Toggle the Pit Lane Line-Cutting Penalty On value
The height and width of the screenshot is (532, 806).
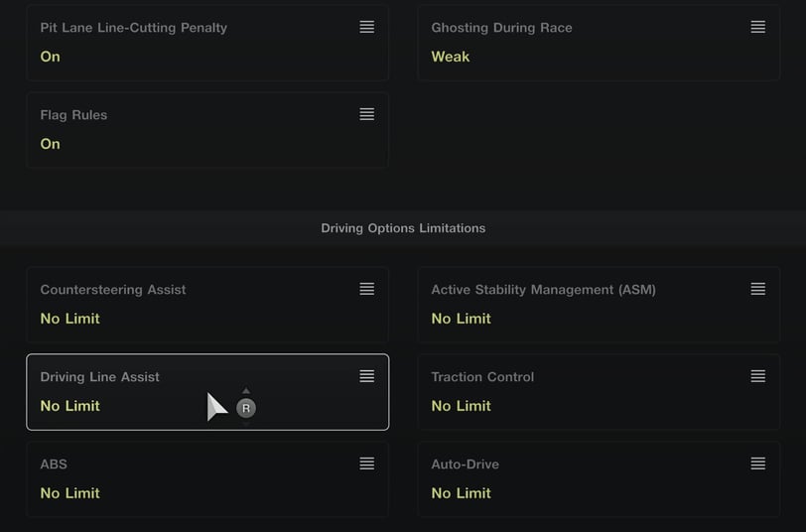coord(50,57)
